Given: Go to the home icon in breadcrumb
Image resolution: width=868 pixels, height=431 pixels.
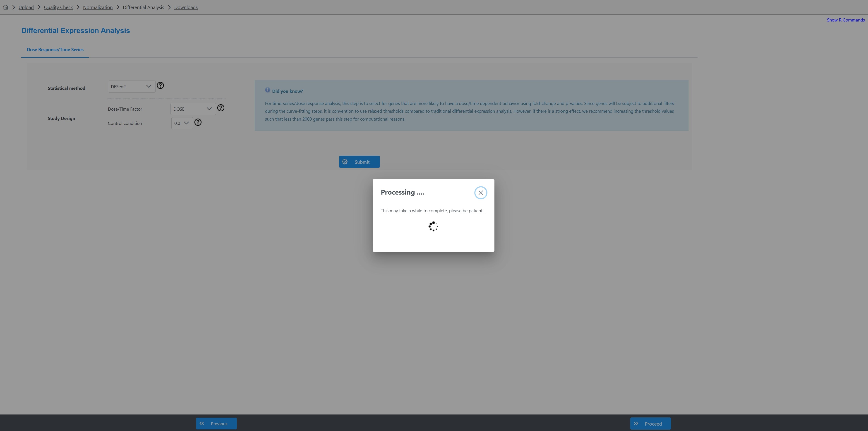Looking at the screenshot, I should click(6, 7).
